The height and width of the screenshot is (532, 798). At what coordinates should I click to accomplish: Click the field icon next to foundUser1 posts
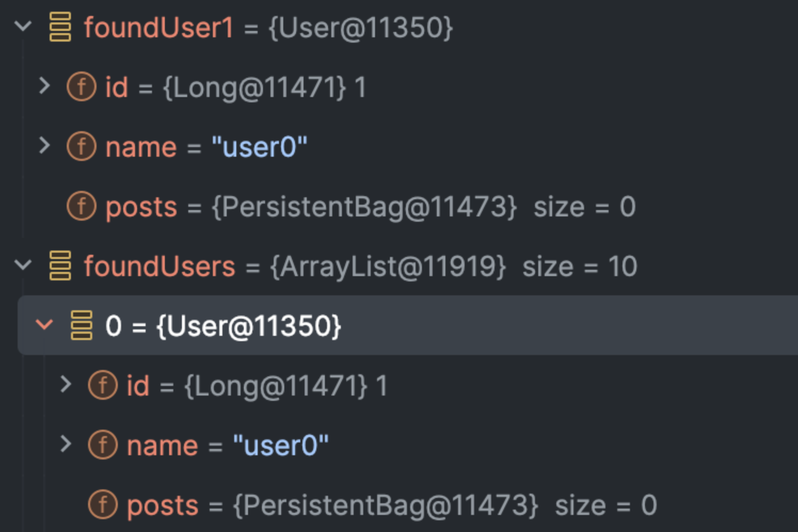coord(82,206)
